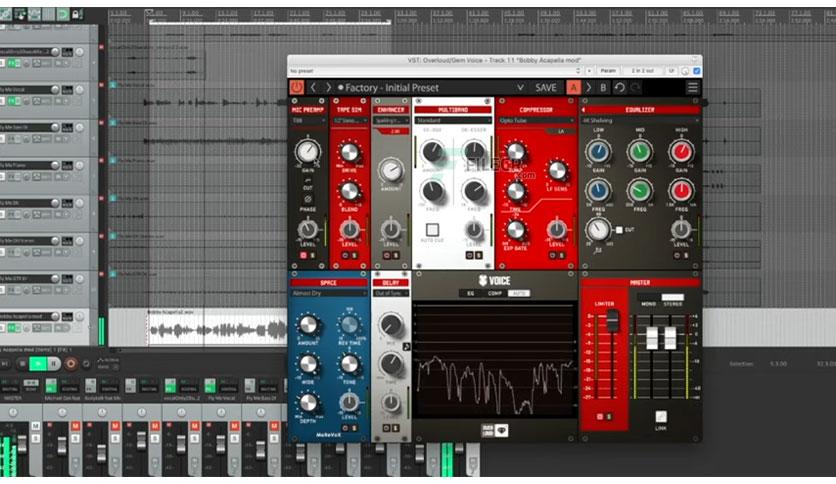Open the Delay Out of Sync dropdown
This screenshot has height=484, width=836.
pos(391,294)
